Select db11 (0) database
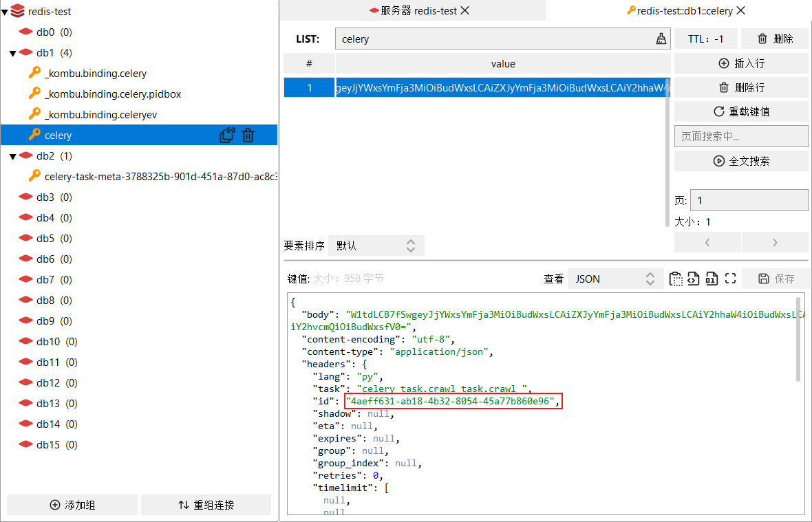812x522 pixels. pos(57,362)
